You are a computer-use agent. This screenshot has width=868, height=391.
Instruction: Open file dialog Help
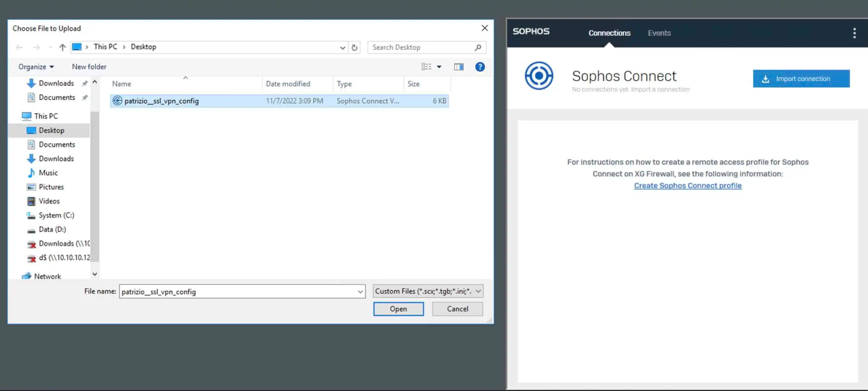[480, 66]
